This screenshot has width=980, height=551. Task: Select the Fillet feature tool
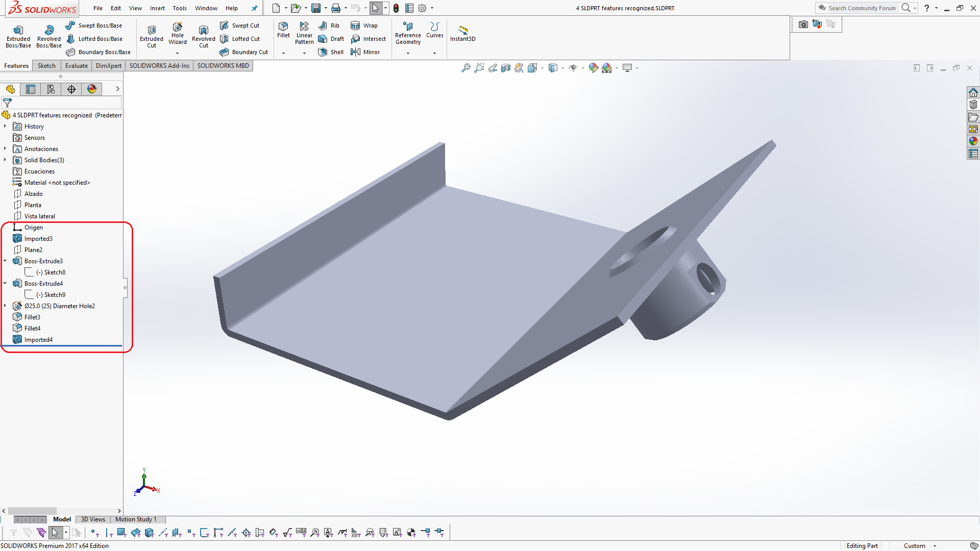pyautogui.click(x=283, y=31)
